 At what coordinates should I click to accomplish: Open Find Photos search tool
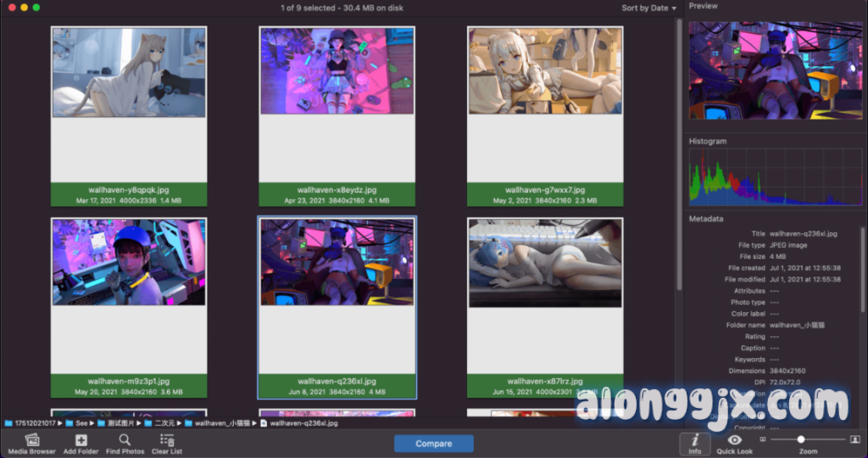coord(125,439)
